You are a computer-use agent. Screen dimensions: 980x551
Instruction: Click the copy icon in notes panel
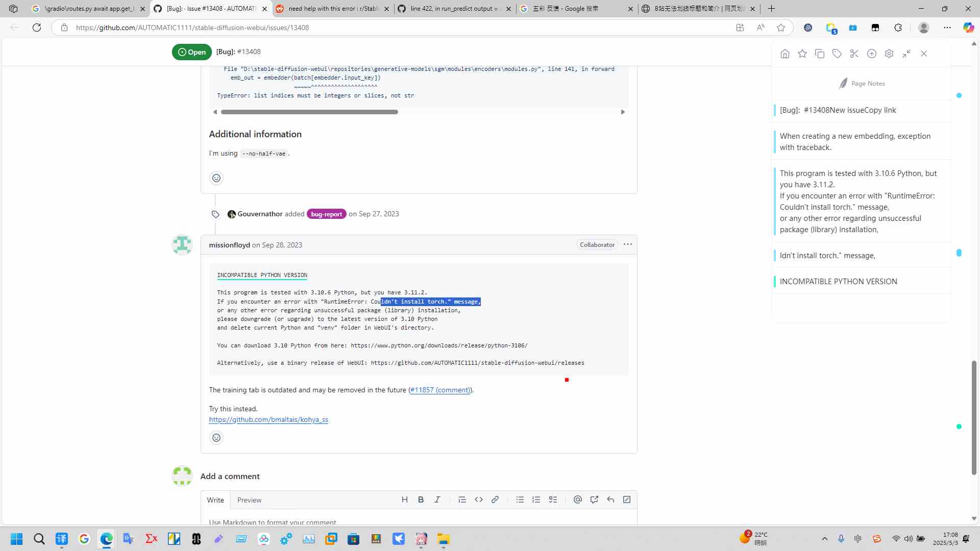[820, 54]
